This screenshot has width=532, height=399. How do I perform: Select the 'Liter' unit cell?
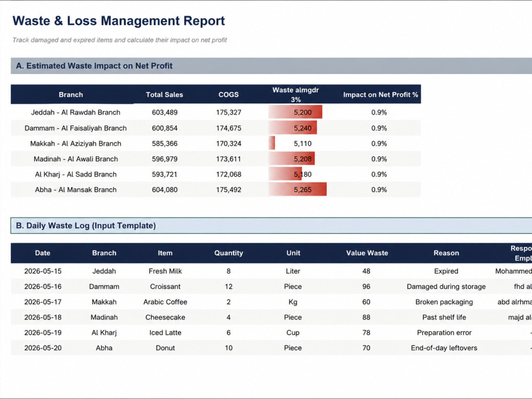pos(293,271)
